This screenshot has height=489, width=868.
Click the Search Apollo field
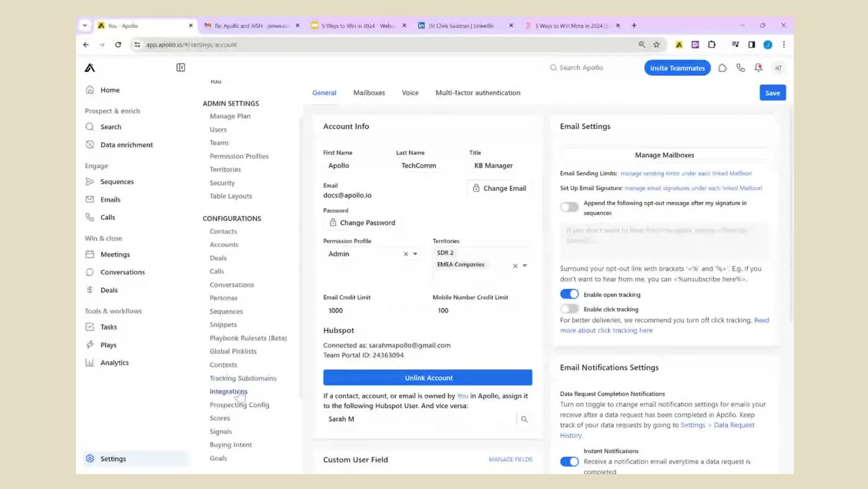pyautogui.click(x=581, y=68)
